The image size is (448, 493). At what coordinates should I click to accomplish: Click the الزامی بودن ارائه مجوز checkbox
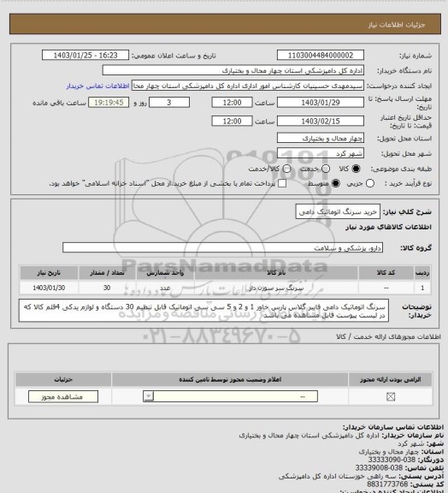point(391,397)
